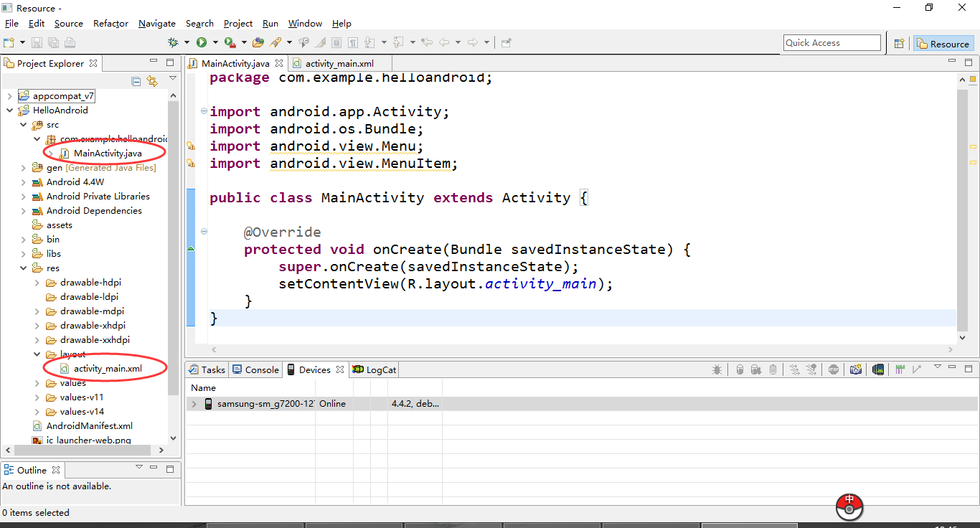
Task: Click the Back navigation arrow icon
Action: pos(443,43)
